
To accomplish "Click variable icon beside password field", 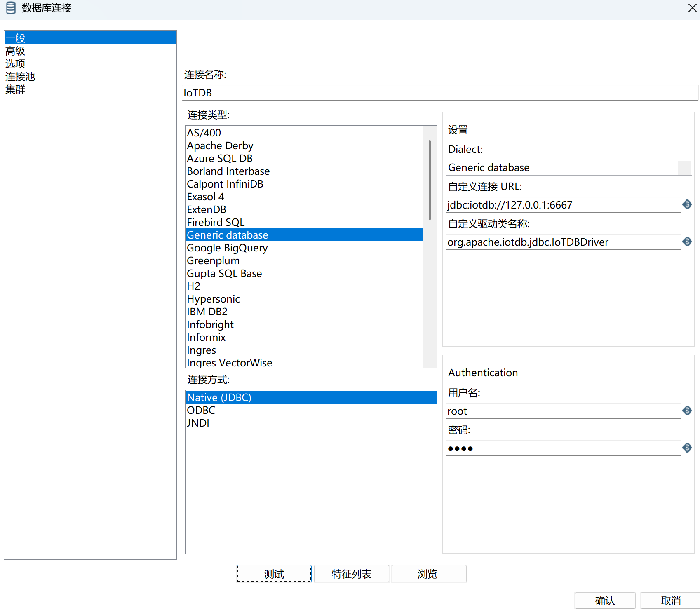I will pyautogui.click(x=687, y=448).
